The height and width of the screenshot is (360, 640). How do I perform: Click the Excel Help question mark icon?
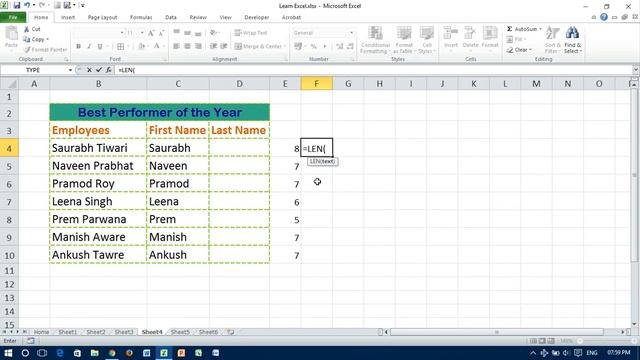604,17
